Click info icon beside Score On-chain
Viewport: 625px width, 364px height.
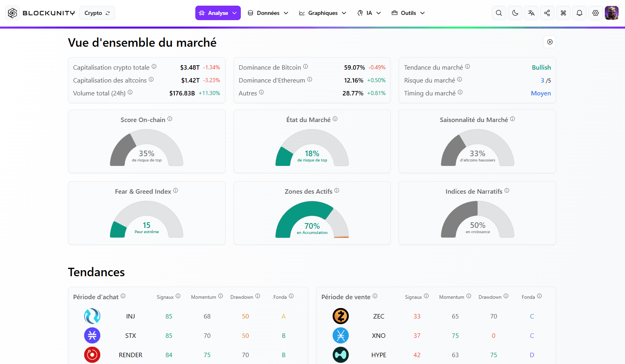(x=170, y=119)
